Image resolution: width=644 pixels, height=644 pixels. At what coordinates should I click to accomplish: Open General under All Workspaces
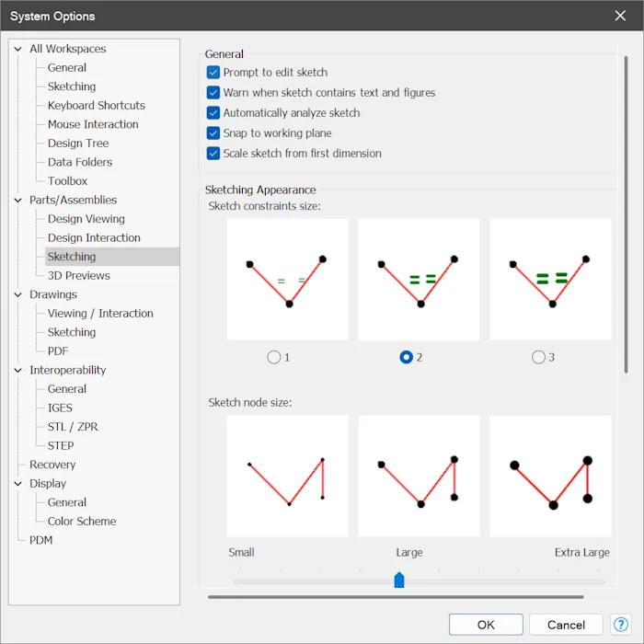point(67,67)
